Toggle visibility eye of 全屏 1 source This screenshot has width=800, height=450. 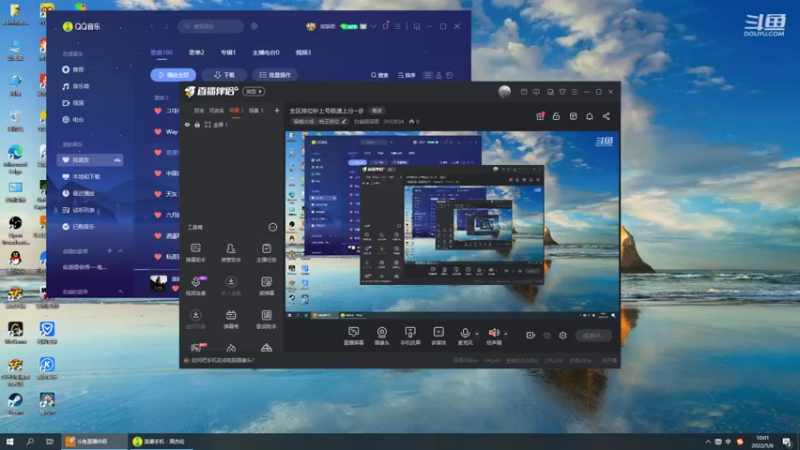coord(187,124)
